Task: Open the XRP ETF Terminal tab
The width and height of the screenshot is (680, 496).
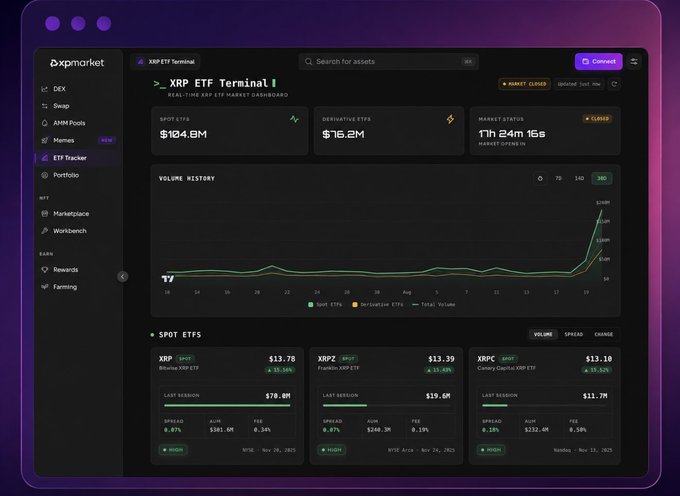Action: (166, 62)
